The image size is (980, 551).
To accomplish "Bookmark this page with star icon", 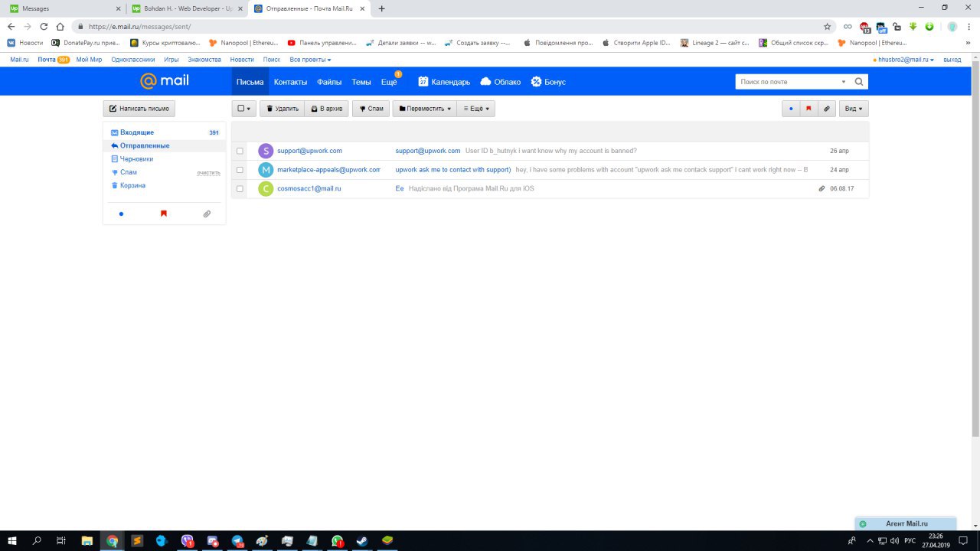I will click(827, 26).
